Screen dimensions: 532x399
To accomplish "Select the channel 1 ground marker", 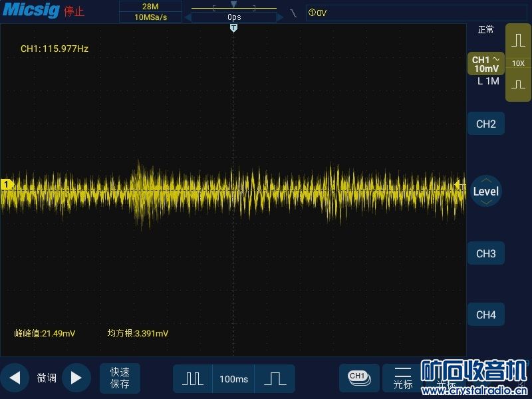I will pyautogui.click(x=7, y=185).
